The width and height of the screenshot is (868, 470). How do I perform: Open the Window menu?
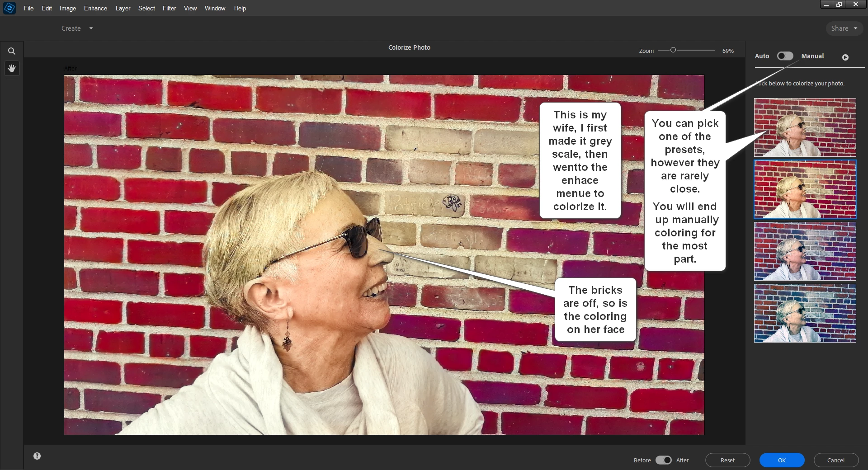tap(215, 8)
